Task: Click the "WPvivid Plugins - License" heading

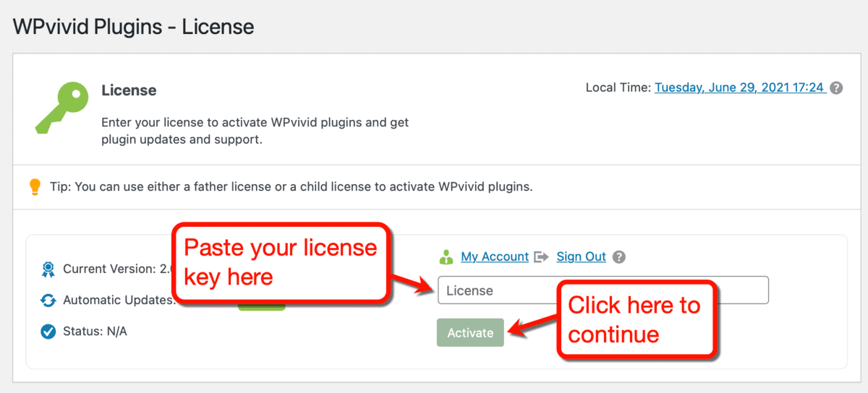Action: [x=134, y=27]
